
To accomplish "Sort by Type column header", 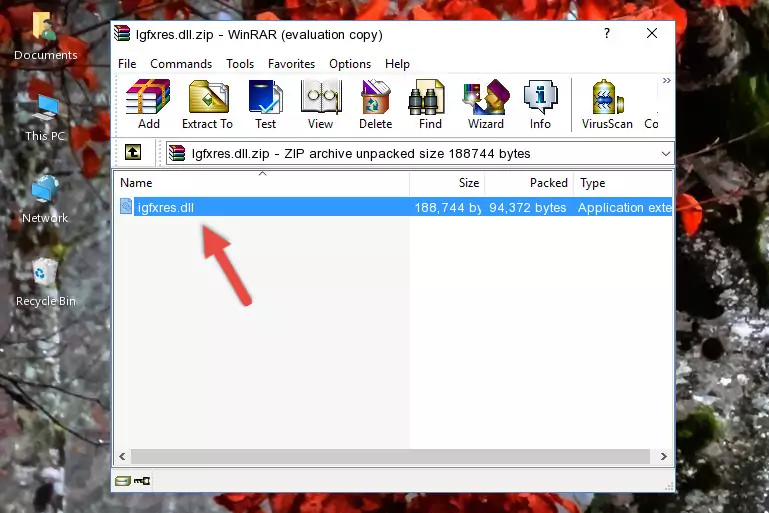I will point(623,182).
